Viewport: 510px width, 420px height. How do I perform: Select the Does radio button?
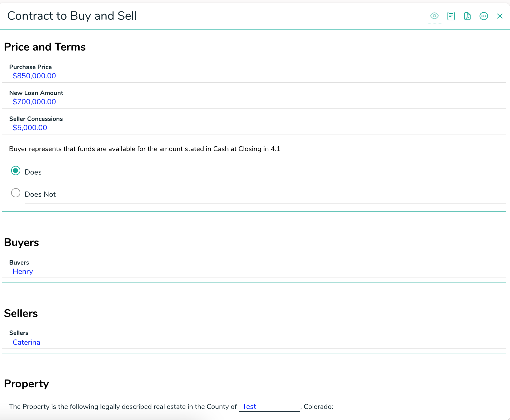(16, 171)
